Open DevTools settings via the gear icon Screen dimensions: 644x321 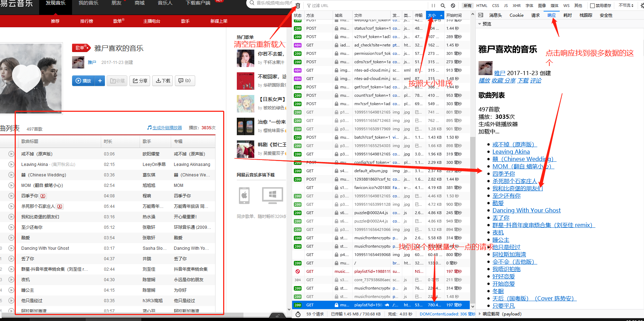[x=641, y=6]
